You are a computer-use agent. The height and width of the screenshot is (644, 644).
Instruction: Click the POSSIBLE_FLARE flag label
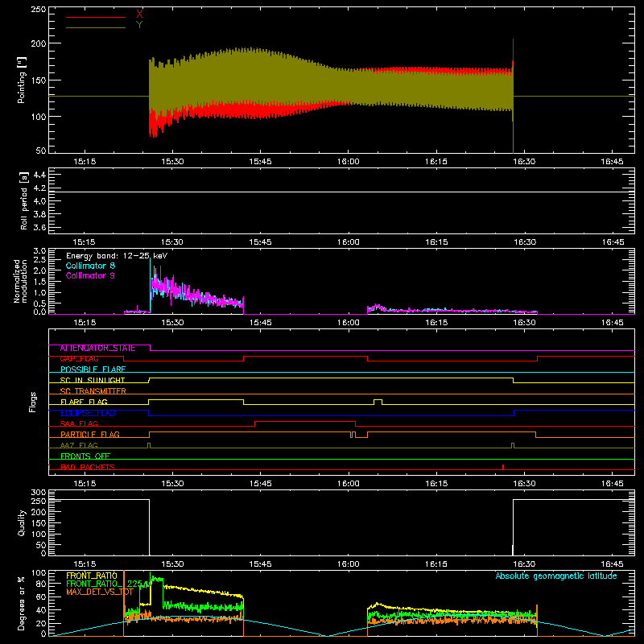(93, 369)
